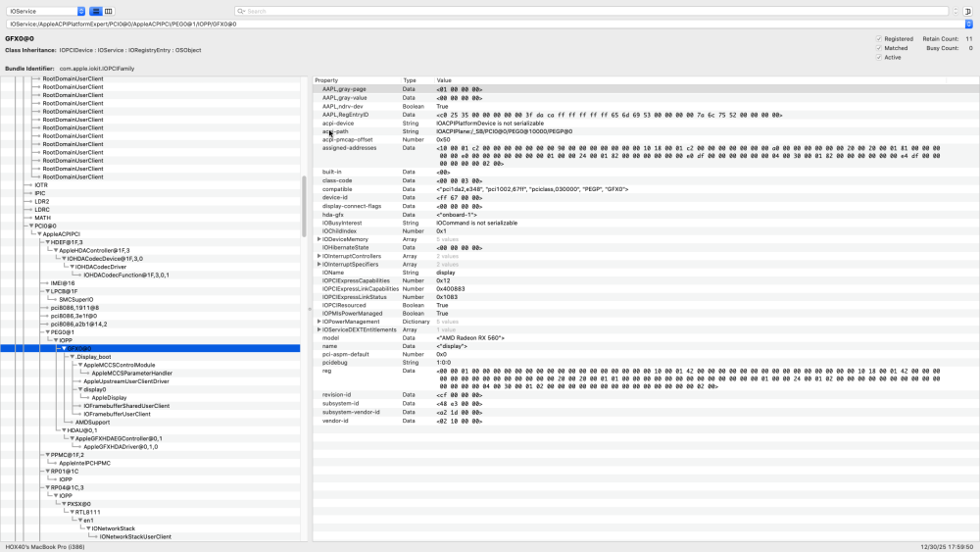Screen dimensions: 980x552
Task: Collapse the AppleACPIPCI tree node
Action: tap(39, 234)
